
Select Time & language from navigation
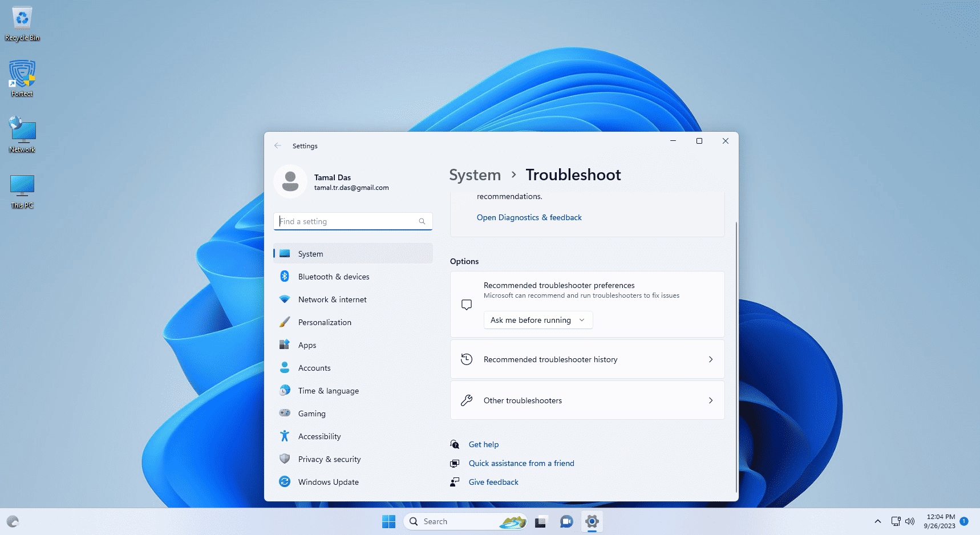(327, 391)
